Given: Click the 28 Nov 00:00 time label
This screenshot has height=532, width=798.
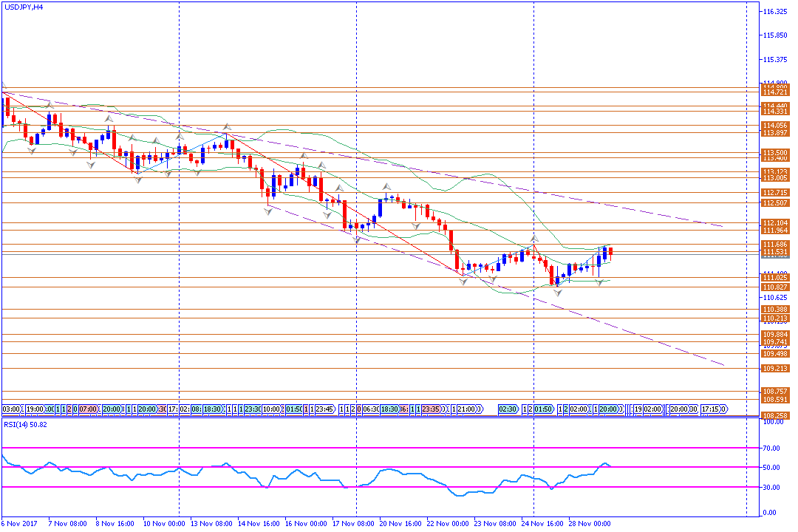Looking at the screenshot, I should click(590, 524).
